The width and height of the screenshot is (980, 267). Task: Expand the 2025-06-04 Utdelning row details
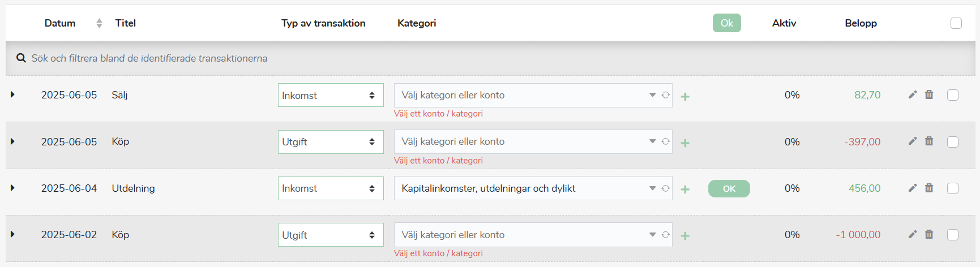(x=12, y=188)
